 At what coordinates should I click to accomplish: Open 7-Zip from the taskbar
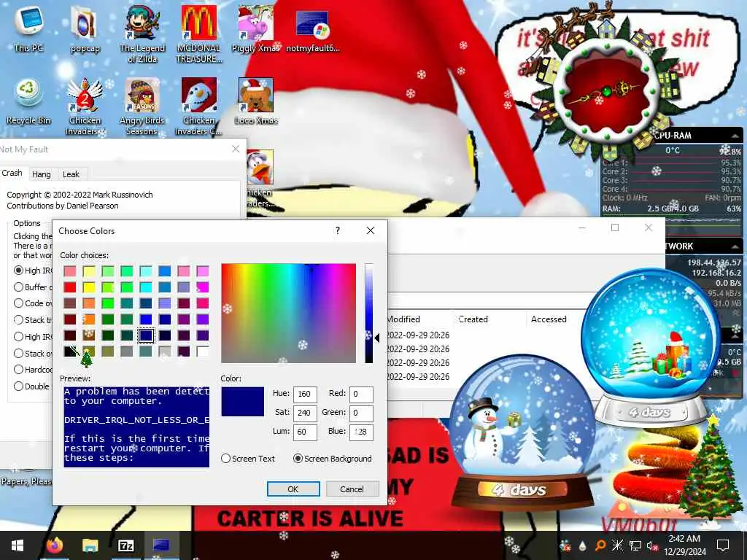pos(125,545)
